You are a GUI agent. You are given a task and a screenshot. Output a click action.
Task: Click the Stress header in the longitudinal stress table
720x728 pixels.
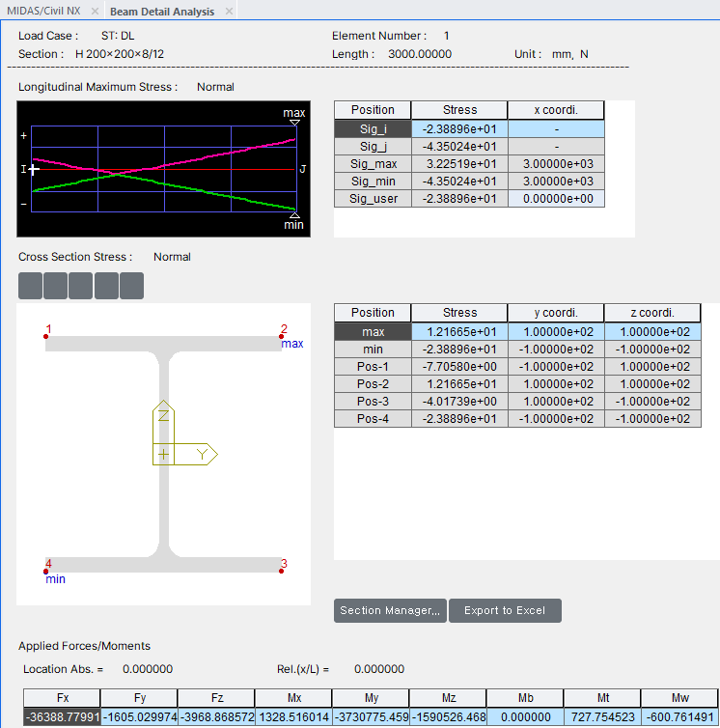(459, 110)
